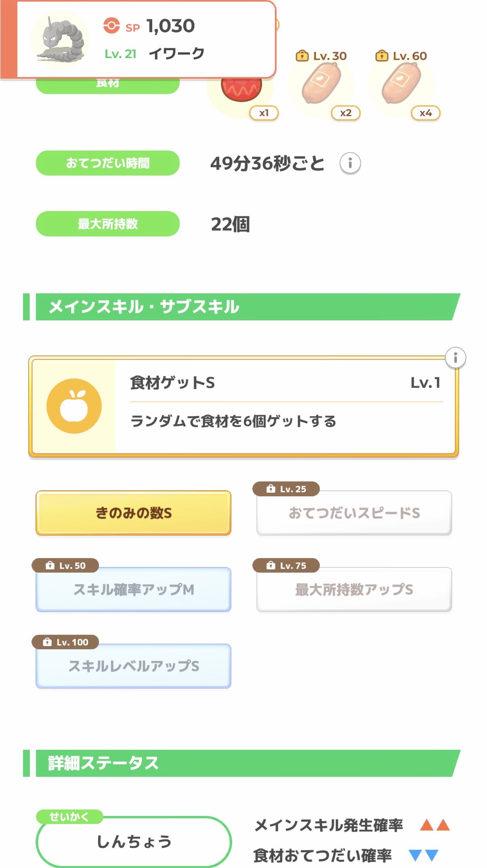Tap the しんちょう nature box
This screenshot has height=868, width=487.
[133, 841]
